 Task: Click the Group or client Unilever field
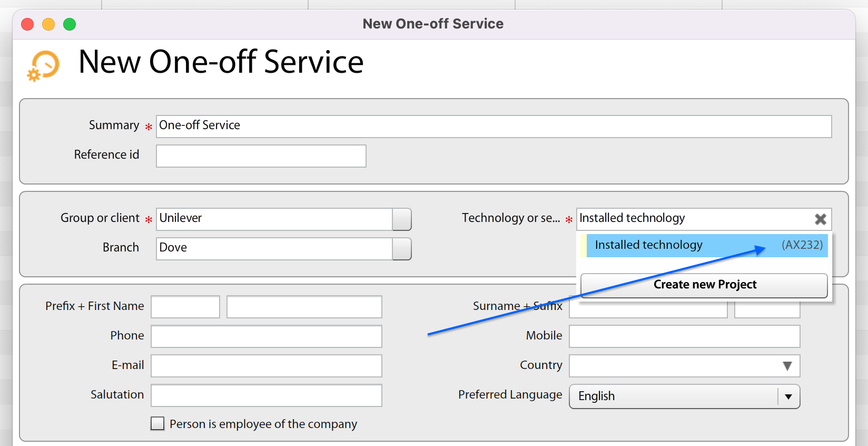click(274, 219)
